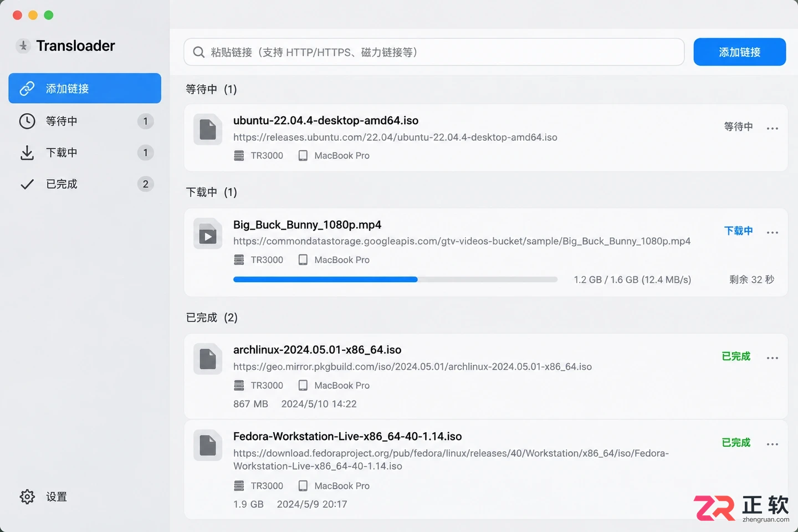Click MacBook Pro device icon in archlinux row
Image resolution: width=798 pixels, height=532 pixels.
tap(303, 385)
